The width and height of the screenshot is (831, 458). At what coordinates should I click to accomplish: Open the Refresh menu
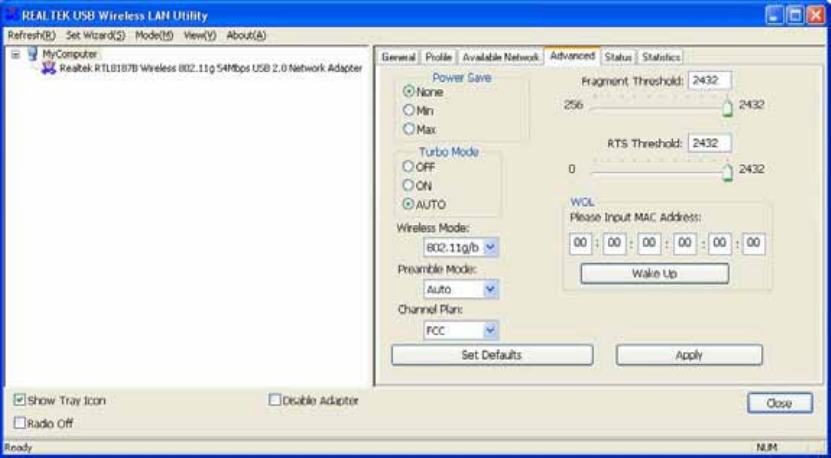(x=32, y=36)
